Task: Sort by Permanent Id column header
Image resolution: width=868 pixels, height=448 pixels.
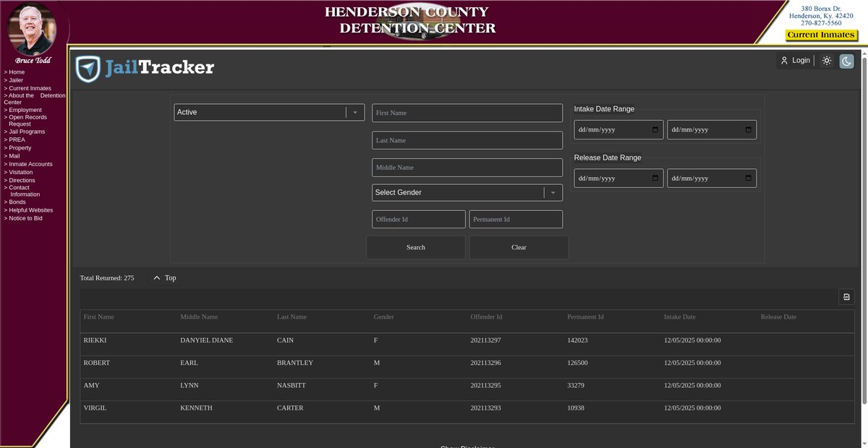Action: (x=585, y=317)
